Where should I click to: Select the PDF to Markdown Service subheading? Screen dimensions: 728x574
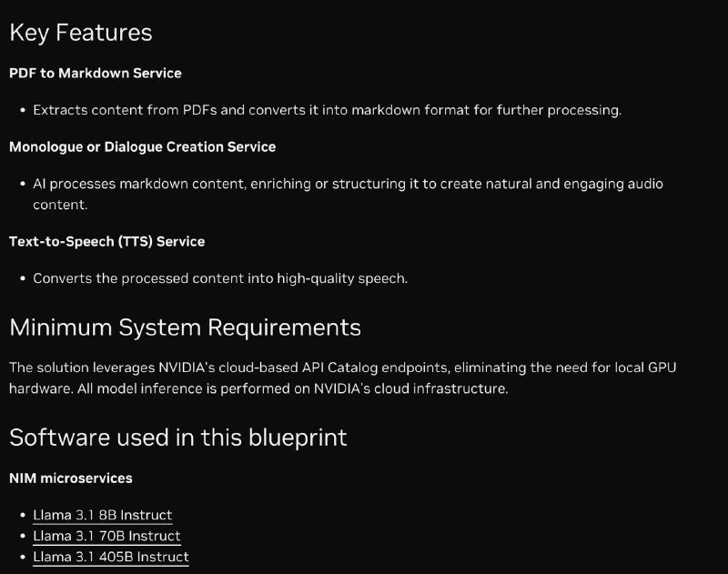pos(96,74)
